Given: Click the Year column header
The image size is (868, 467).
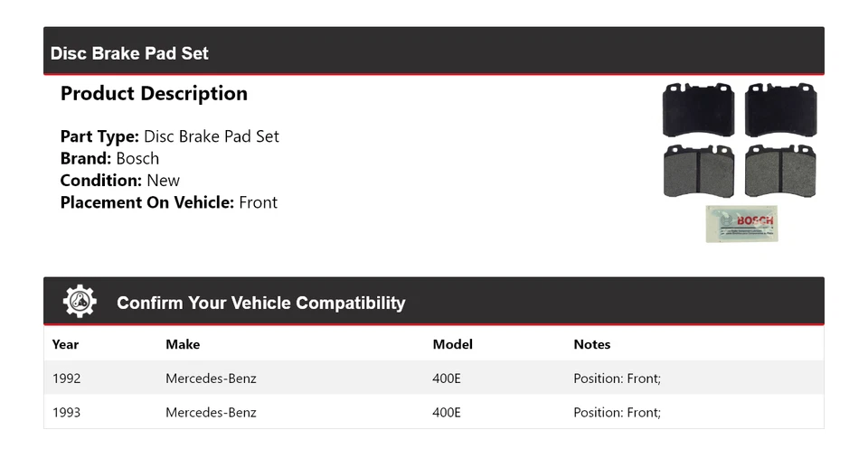Looking at the screenshot, I should 65,344.
